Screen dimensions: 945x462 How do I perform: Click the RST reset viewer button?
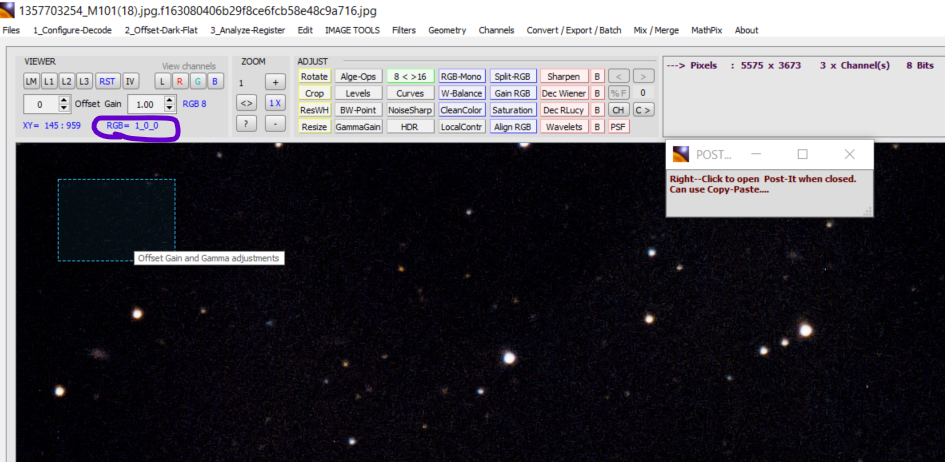[107, 81]
